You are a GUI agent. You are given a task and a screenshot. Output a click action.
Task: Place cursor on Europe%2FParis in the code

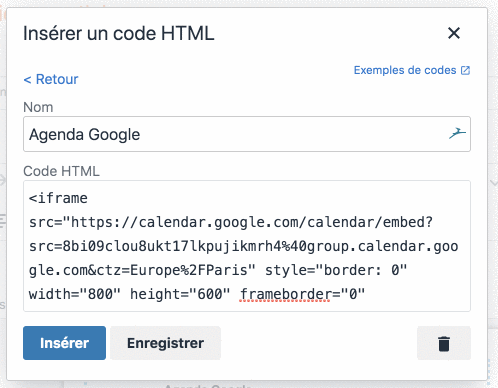click(188, 270)
